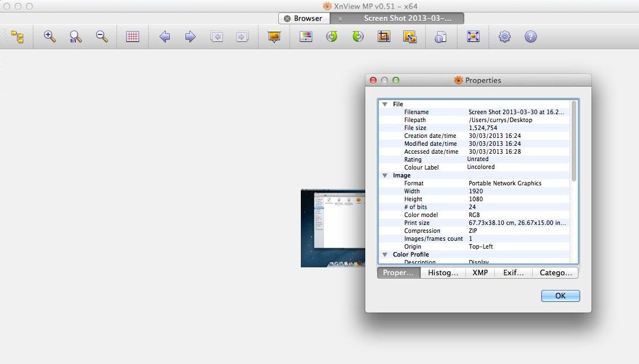Select the Filepath /Users/currys/Desktop value

pyautogui.click(x=500, y=120)
